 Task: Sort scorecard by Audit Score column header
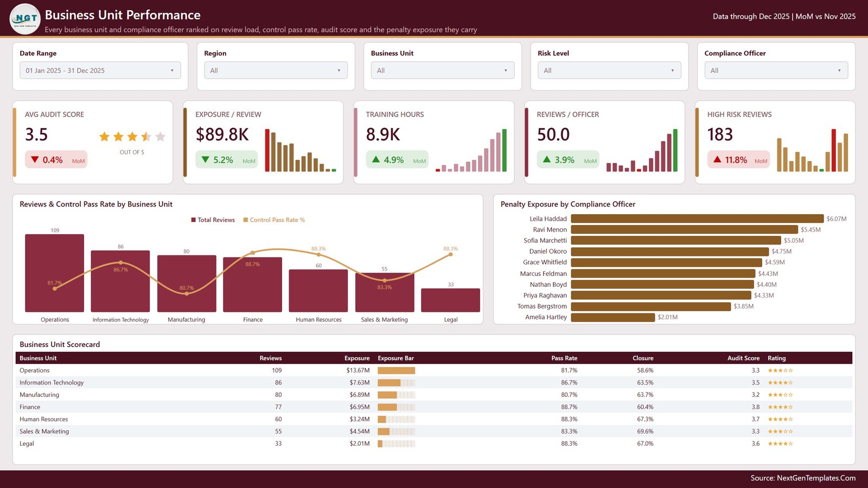(743, 358)
